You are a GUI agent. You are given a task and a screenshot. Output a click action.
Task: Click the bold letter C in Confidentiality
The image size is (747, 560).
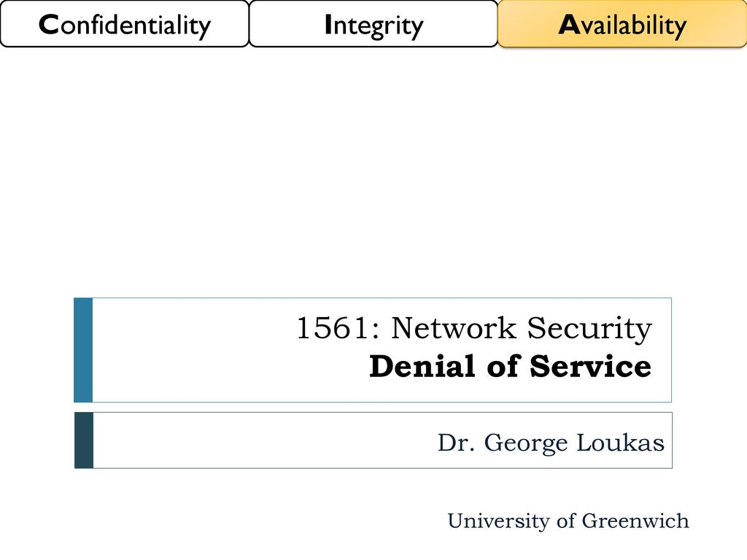[x=48, y=25]
